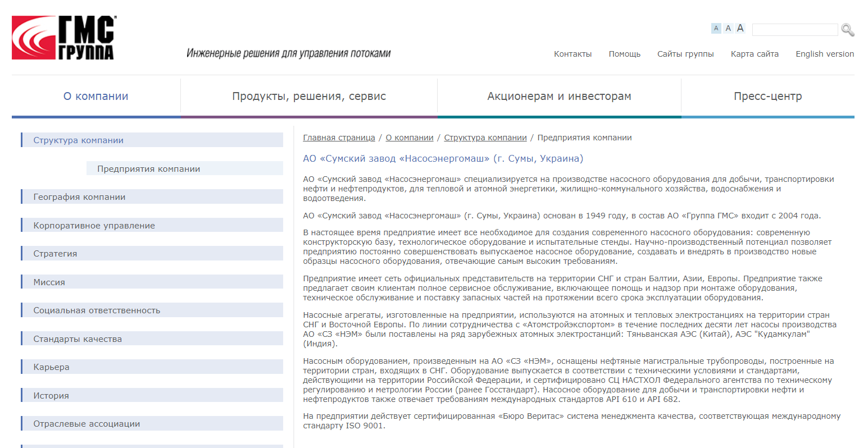Click the heading АО «Сумский завод «Насосэнергомаш»
This screenshot has height=448, width=868.
[443, 158]
